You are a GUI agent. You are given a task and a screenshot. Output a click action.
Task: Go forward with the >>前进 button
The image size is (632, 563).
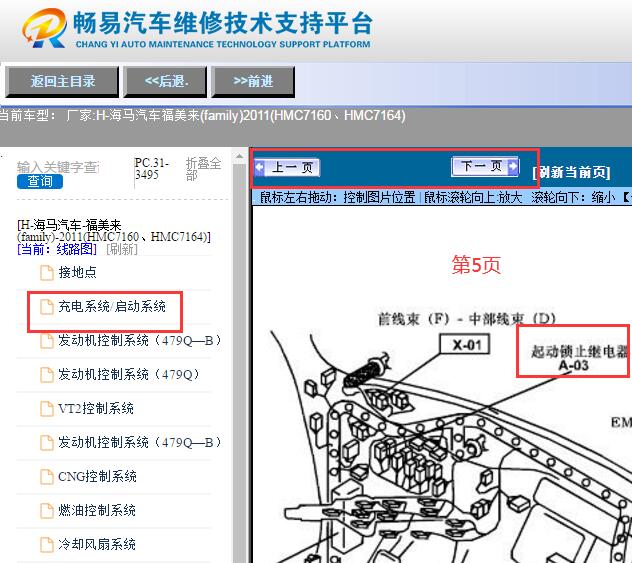coord(253,82)
